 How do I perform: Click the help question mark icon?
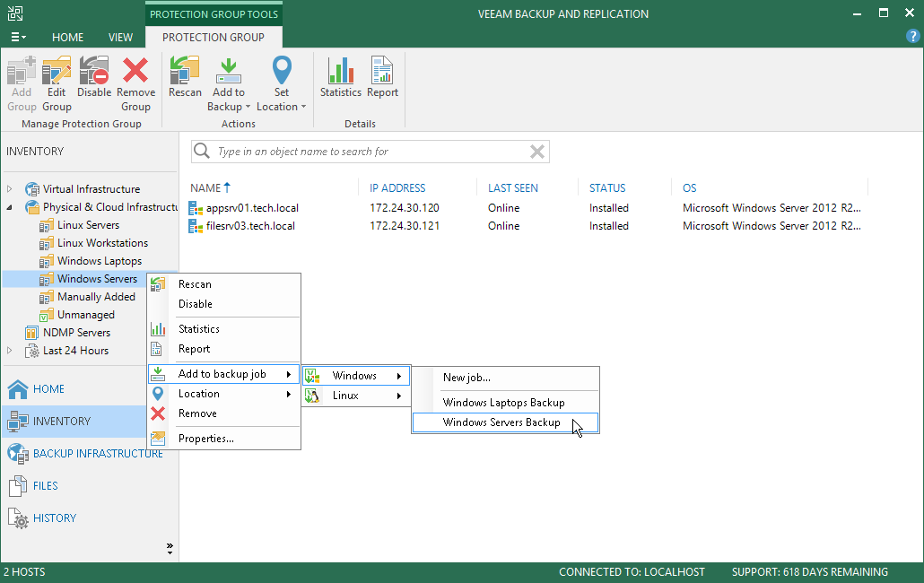tap(913, 37)
